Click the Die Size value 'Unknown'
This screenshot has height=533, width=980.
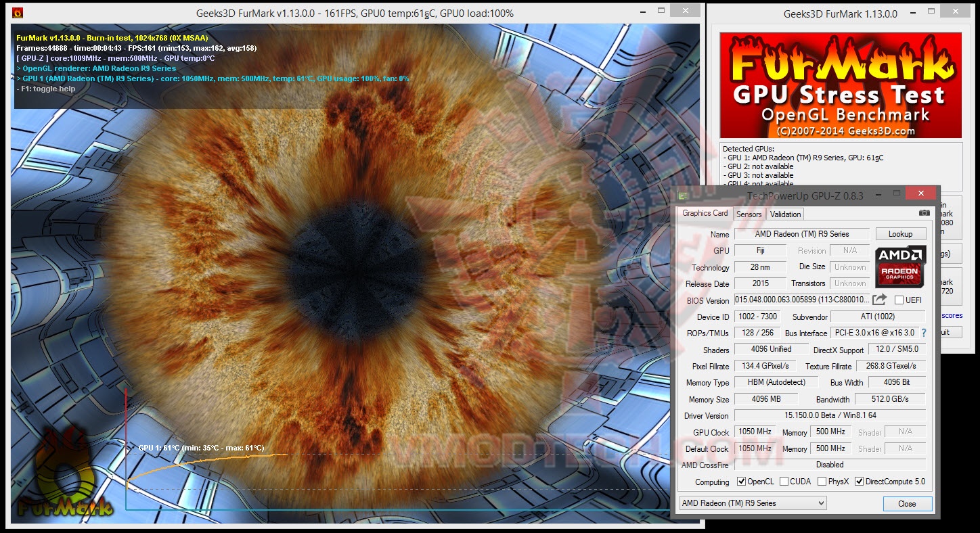(850, 267)
